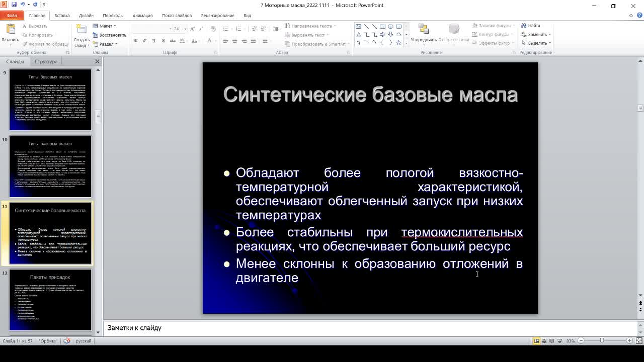Viewport: 644px width, 362px height.
Task: Select the oval shape in gallery
Action: pyautogui.click(x=390, y=27)
